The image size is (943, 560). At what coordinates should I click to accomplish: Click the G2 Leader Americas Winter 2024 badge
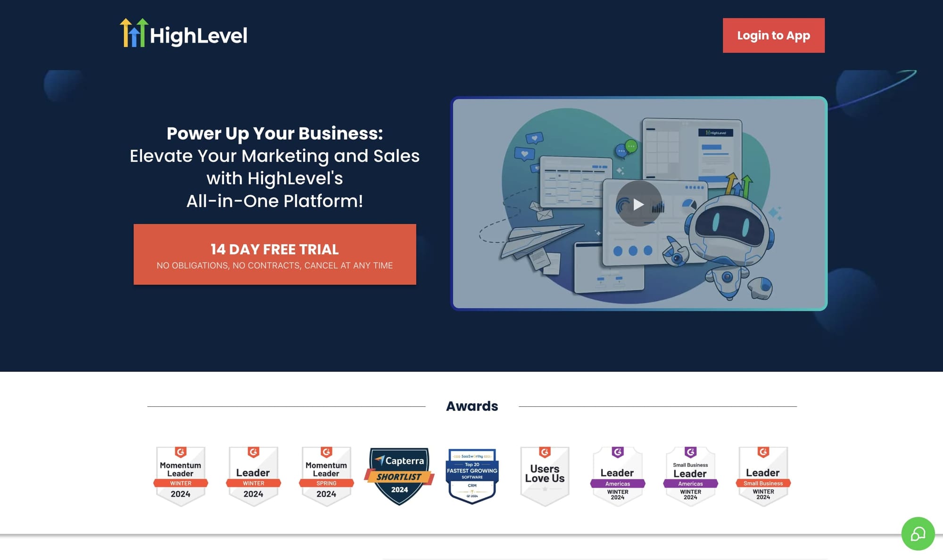coord(616,473)
